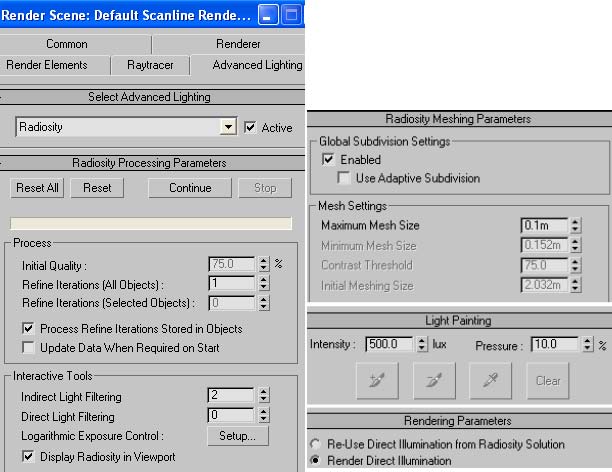Open Logarithmic Exposure Control Setup

pos(238,436)
